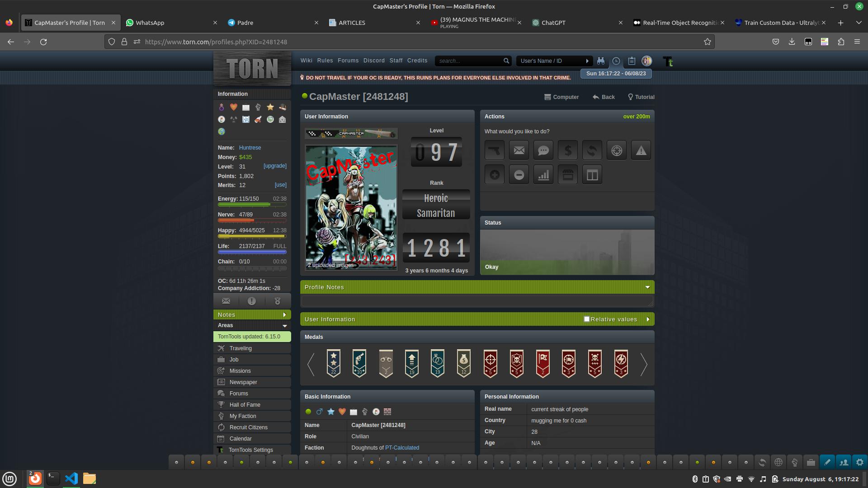Expand the green User Information bar arrow
The height and width of the screenshot is (488, 868).
[648, 319]
